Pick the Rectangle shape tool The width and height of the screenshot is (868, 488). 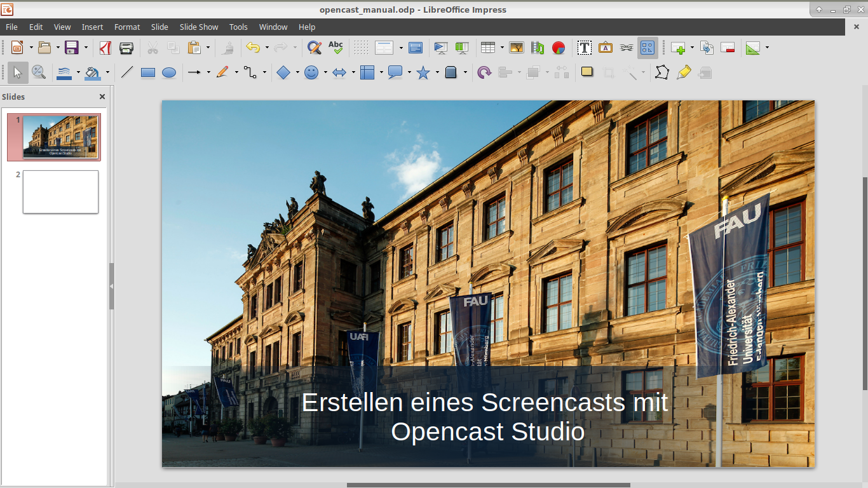click(x=148, y=73)
